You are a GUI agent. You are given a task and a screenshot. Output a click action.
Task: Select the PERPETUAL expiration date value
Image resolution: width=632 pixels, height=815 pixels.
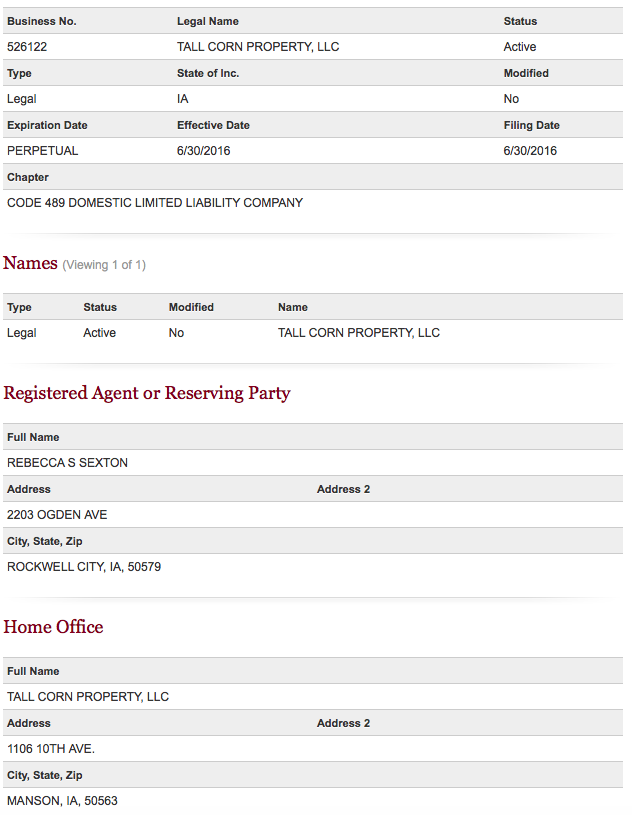click(x=43, y=151)
